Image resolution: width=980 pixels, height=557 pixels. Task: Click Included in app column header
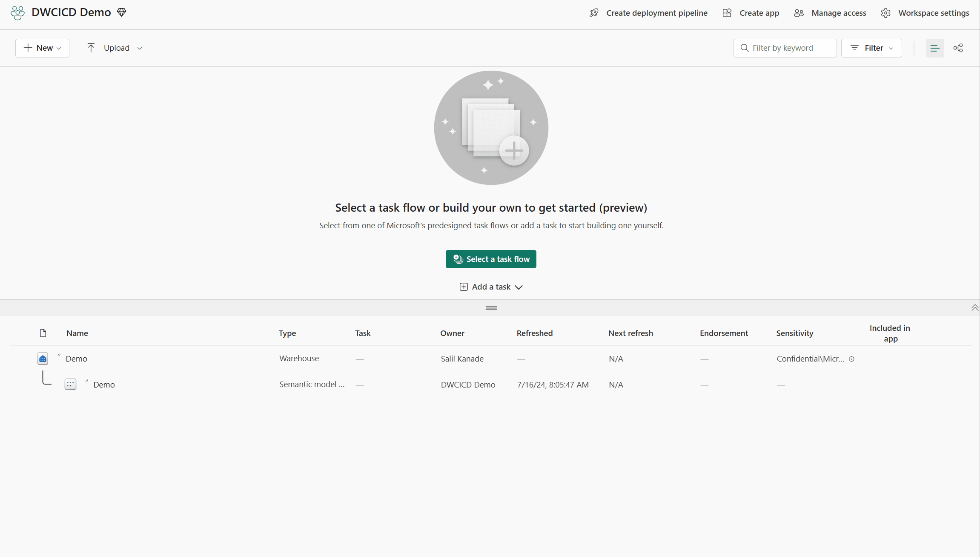pyautogui.click(x=890, y=333)
